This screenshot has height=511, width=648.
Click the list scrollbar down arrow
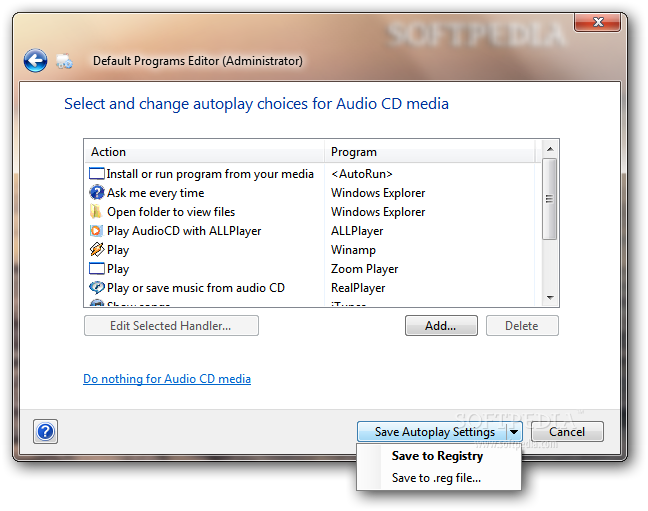point(550,298)
